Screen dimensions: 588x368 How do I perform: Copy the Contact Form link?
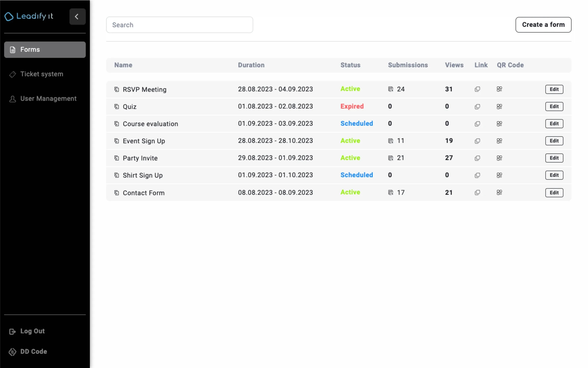coord(477,192)
